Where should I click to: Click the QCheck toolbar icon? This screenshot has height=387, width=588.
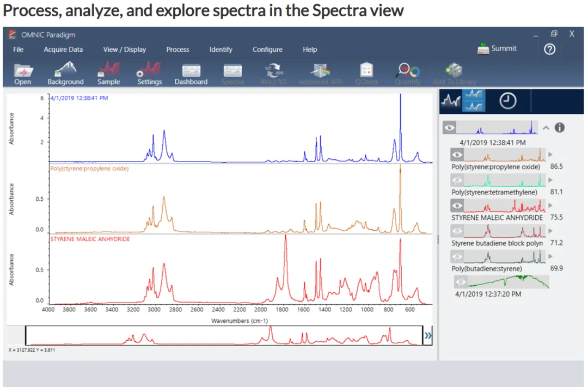coord(366,70)
